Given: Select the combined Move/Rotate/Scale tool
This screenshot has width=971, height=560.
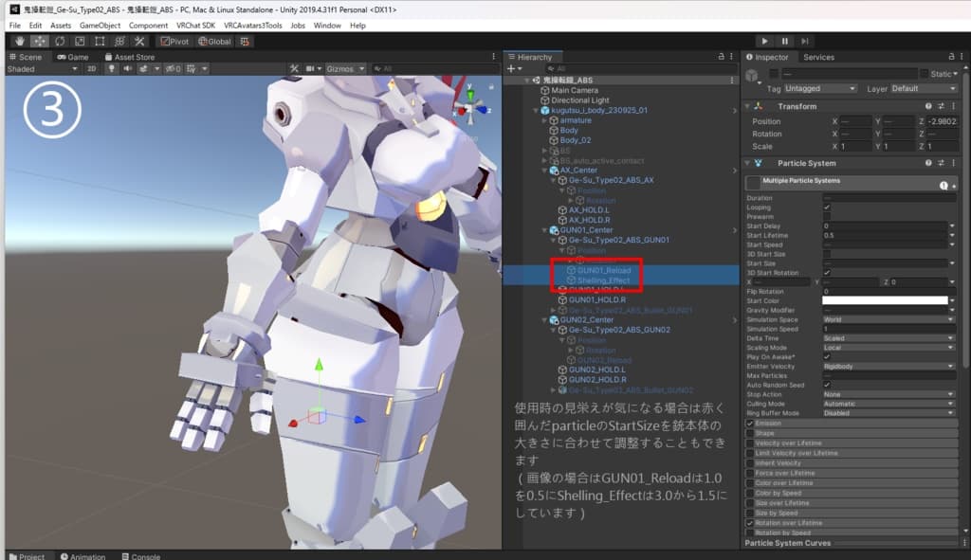Looking at the screenshot, I should tap(119, 41).
